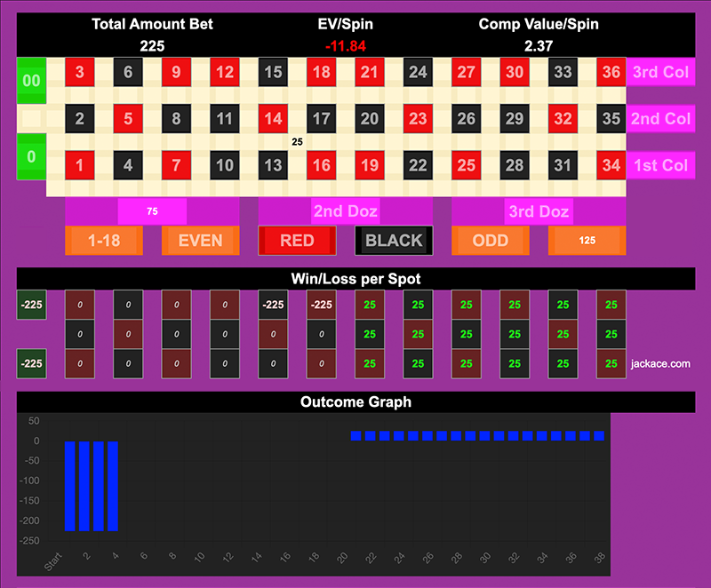The height and width of the screenshot is (588, 711).
Task: Click the green 00 pocket
Action: tap(30, 81)
